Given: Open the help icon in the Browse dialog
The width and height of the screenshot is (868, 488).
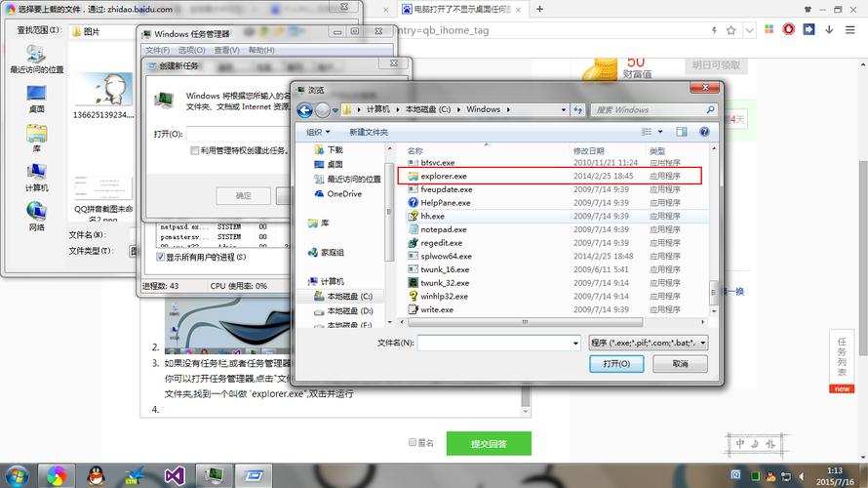Looking at the screenshot, I should pos(704,132).
